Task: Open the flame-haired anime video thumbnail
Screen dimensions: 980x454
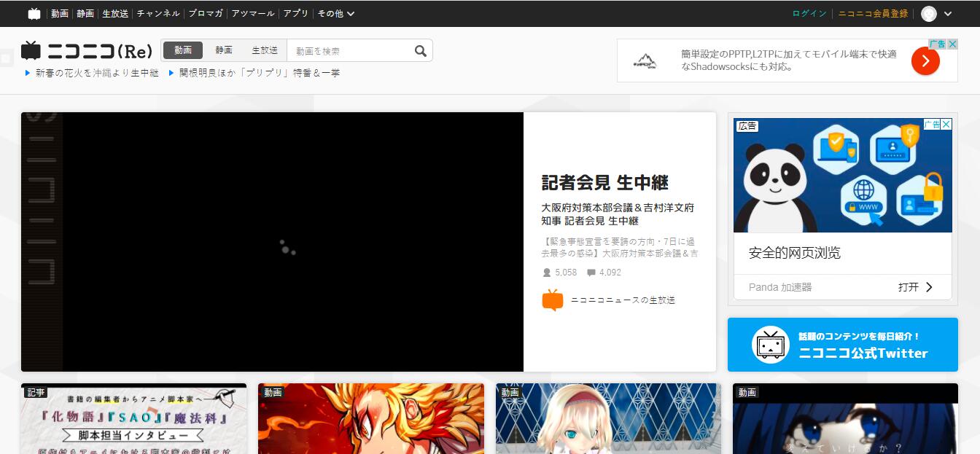Action: tap(371, 419)
